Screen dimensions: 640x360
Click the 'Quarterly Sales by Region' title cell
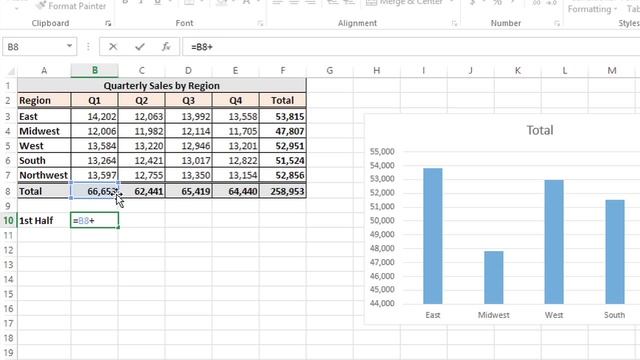point(162,86)
